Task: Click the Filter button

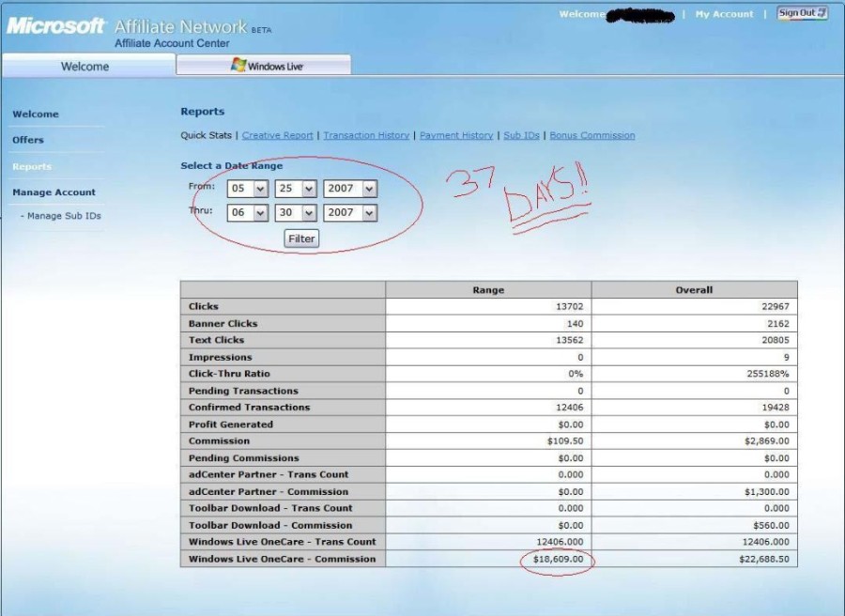Action: pos(301,239)
